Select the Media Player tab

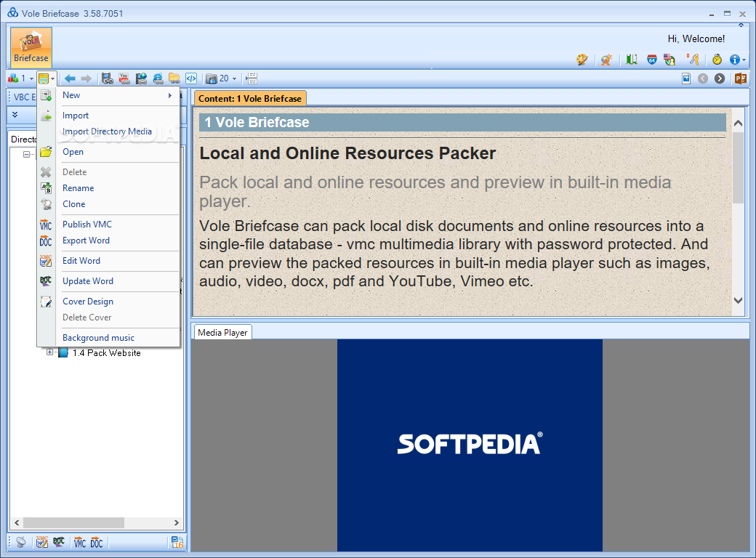click(x=222, y=333)
